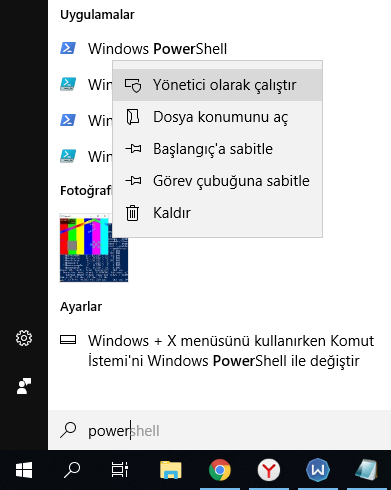Click into the 'powershell' search box
Screen dimensions: 391x490
[220, 430]
